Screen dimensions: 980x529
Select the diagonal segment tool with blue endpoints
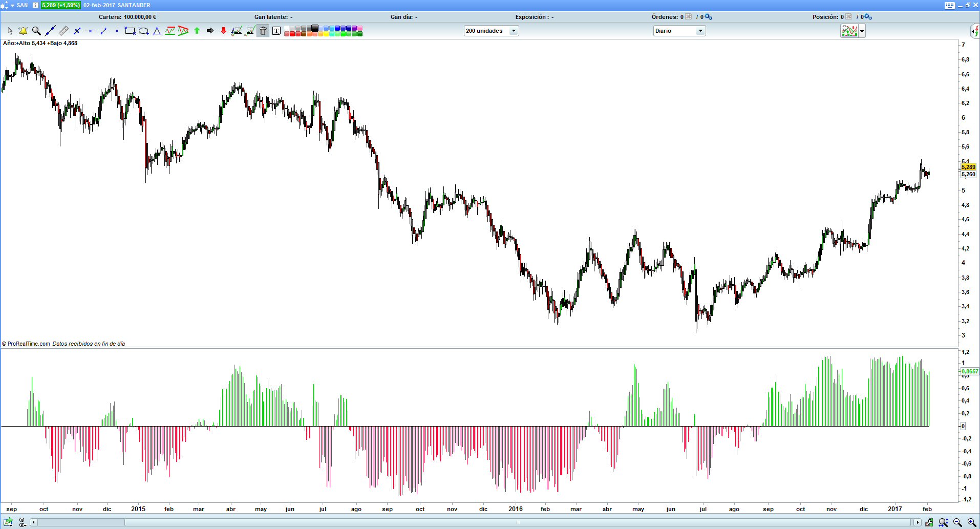(77, 31)
